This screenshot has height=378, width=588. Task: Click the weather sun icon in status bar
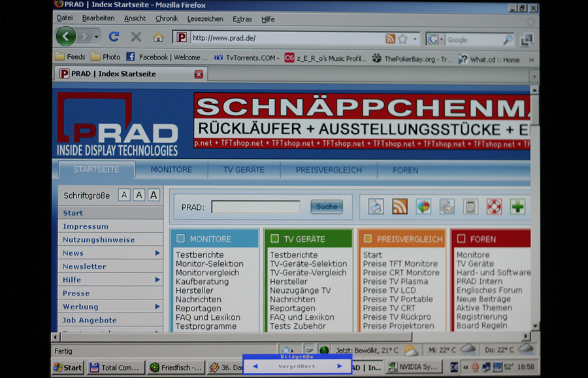[x=411, y=351]
